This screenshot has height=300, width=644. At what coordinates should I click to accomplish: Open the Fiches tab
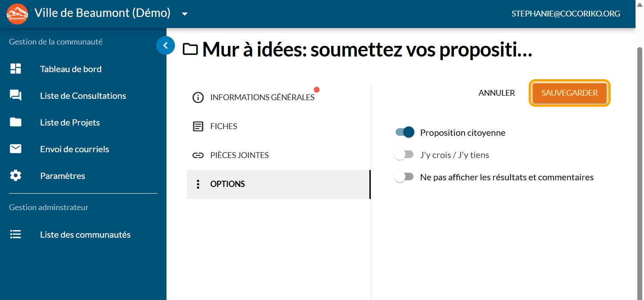223,126
